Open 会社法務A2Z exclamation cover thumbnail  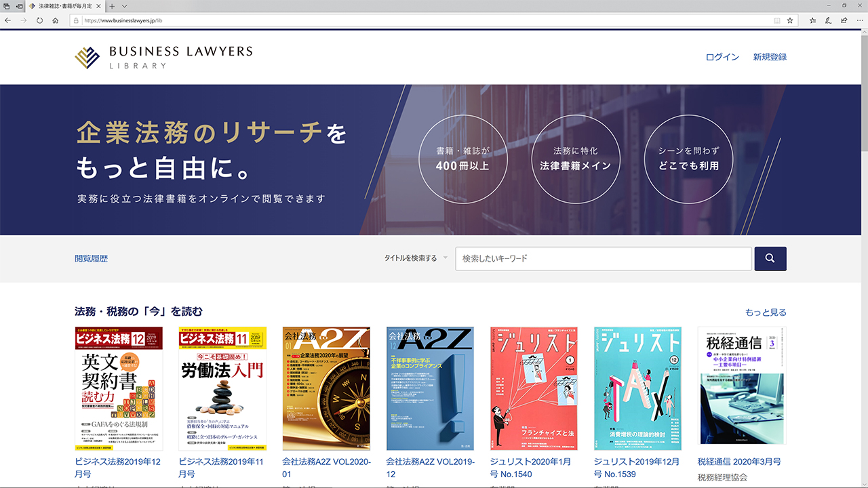click(x=430, y=388)
